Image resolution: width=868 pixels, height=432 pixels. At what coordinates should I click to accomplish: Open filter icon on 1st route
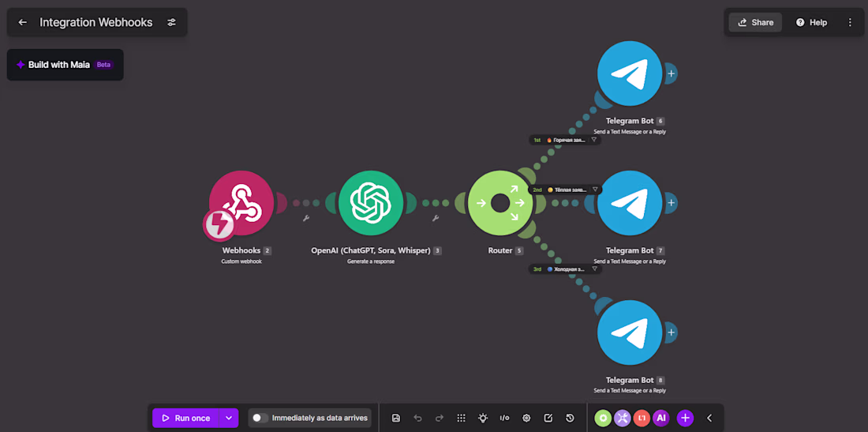(x=594, y=140)
